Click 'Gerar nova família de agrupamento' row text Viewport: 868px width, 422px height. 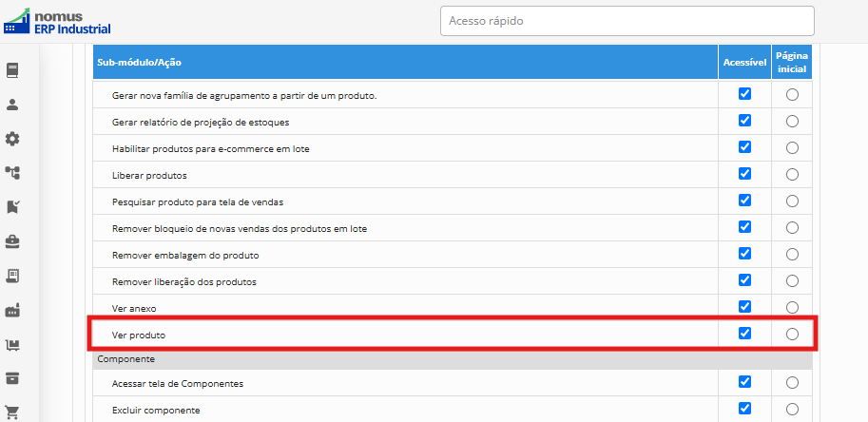pos(244,96)
